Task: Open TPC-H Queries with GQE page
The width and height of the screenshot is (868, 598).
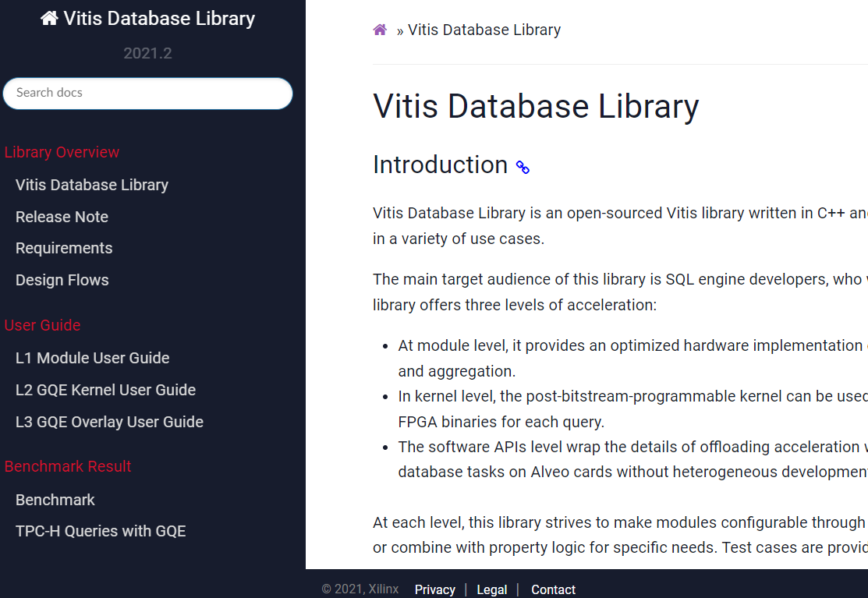Action: (101, 531)
